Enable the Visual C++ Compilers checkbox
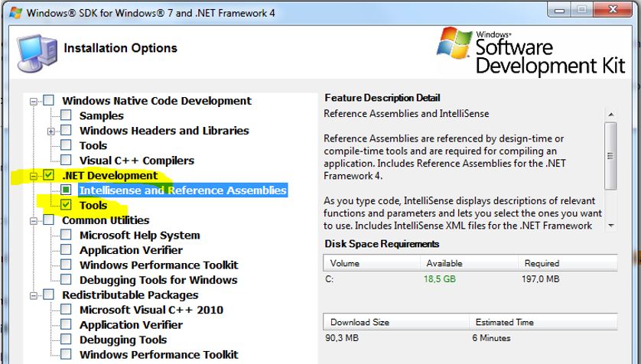This screenshot has width=641, height=364. tap(66, 161)
